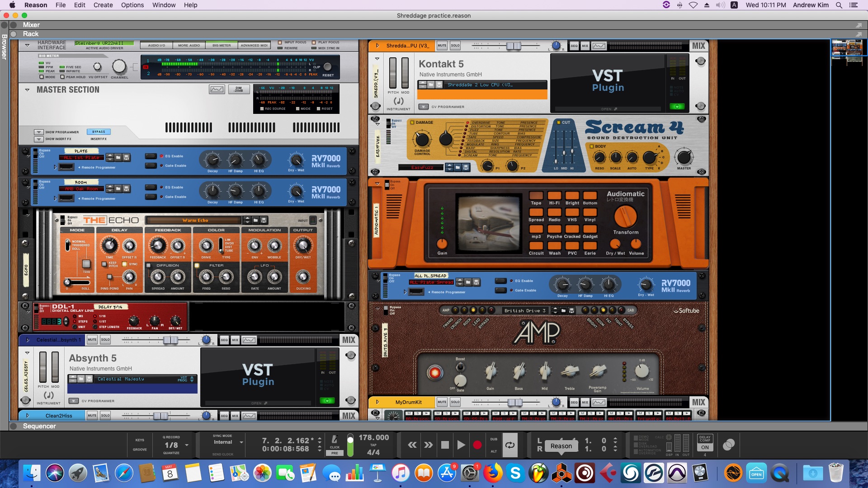This screenshot has width=868, height=488.
Task: Solo the MyDrumKit channel
Action: coord(455,402)
